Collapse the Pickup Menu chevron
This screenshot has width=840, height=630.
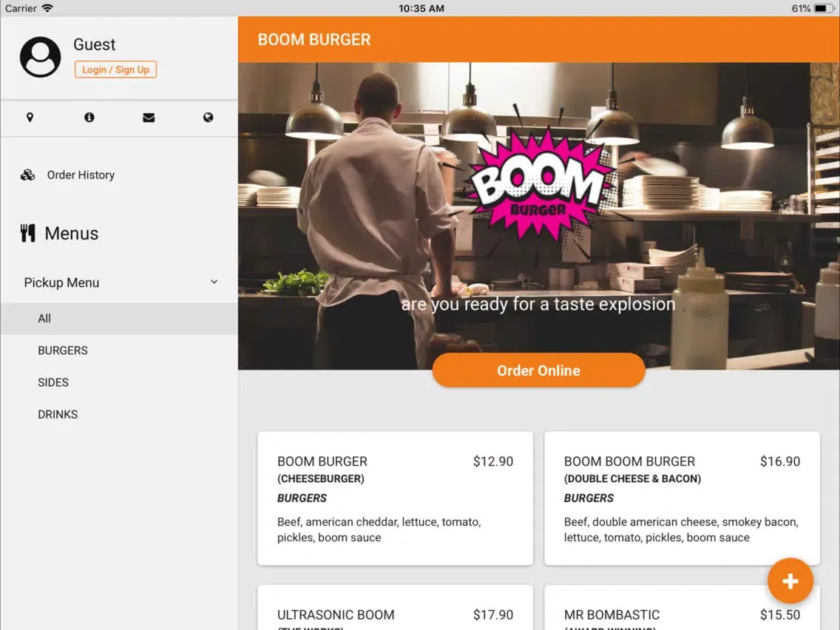click(x=214, y=282)
